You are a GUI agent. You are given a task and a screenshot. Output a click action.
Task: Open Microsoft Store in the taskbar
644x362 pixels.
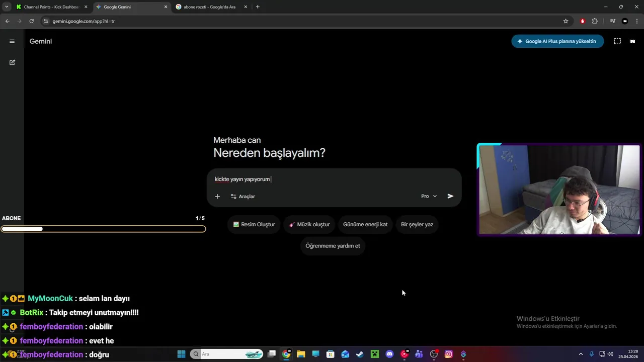coord(331,354)
